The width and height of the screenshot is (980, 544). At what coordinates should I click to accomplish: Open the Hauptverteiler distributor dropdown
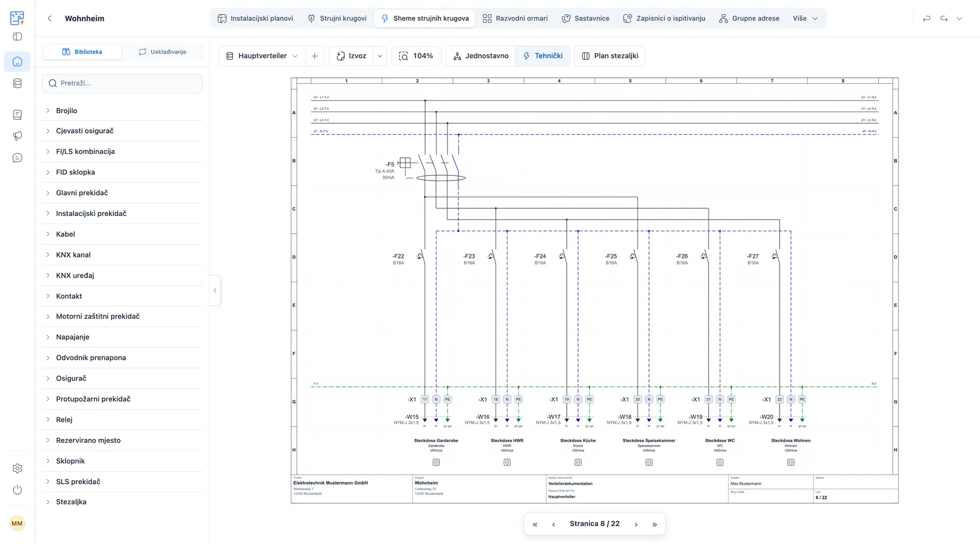pyautogui.click(x=262, y=56)
